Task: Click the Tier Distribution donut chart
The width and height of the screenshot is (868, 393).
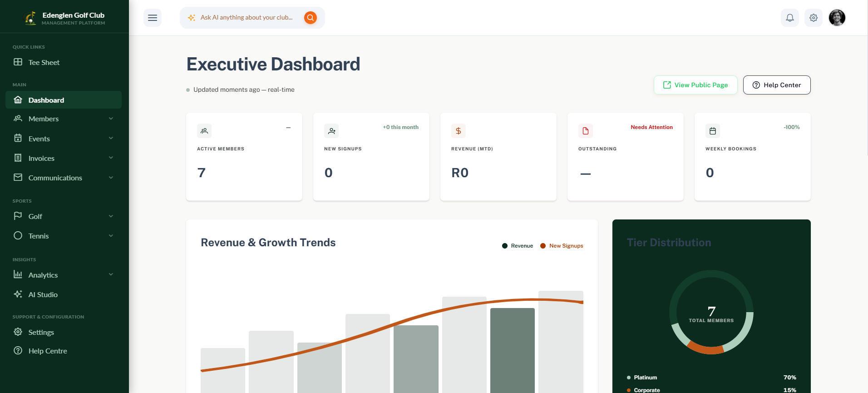Action: point(711,312)
